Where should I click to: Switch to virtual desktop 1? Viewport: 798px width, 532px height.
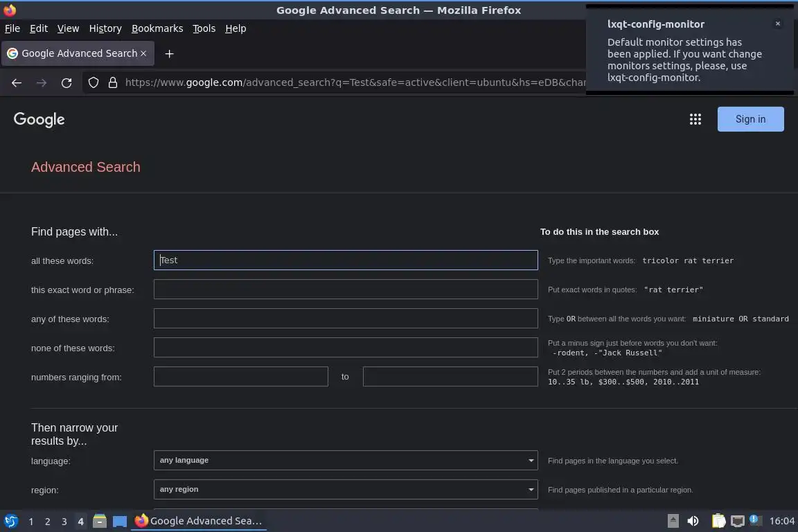click(x=31, y=522)
